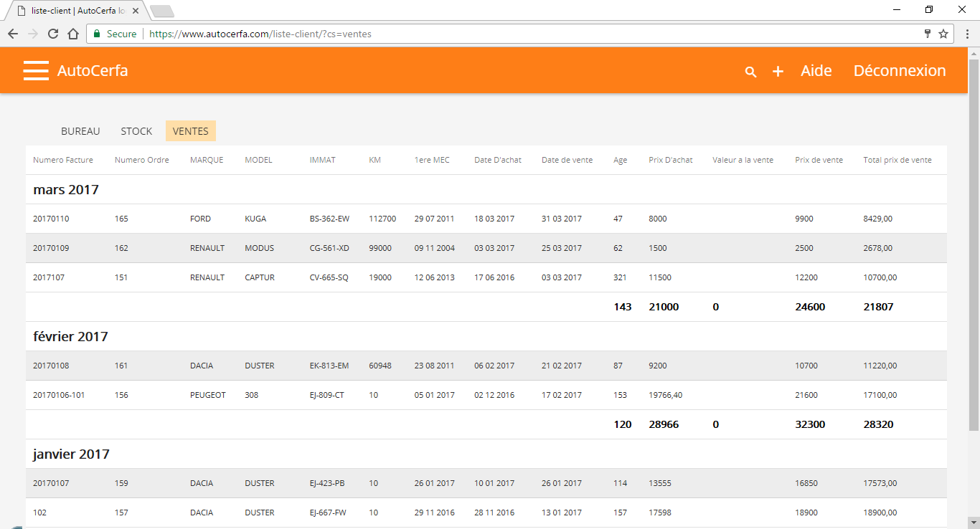Select invoice 20170109 row
This screenshot has width=980, height=529.
486,248
